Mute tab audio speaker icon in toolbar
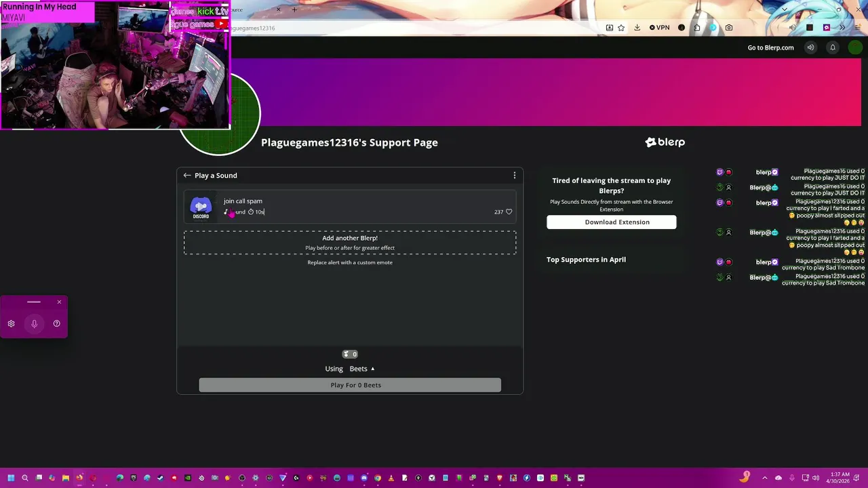Image resolution: width=868 pixels, height=488 pixels. pos(792,28)
